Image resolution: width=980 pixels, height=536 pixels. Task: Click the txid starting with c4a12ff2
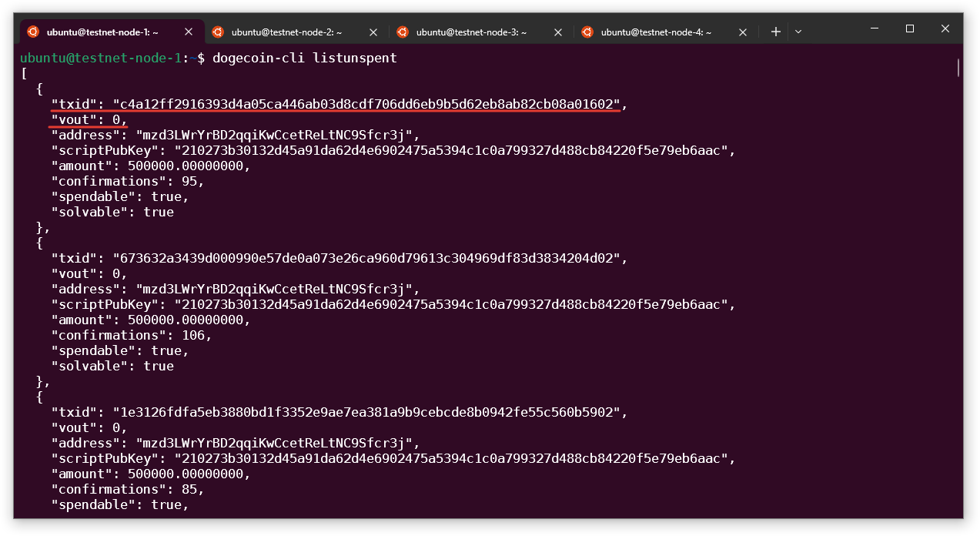point(366,104)
